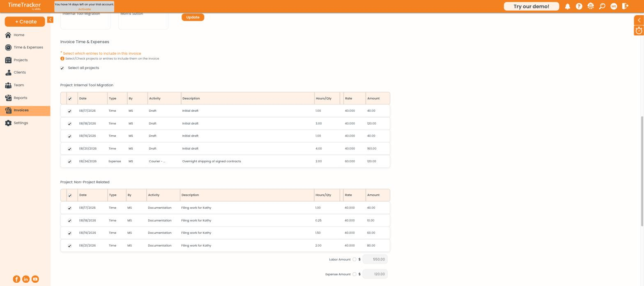Viewport: 644px width, 286px height.
Task: Open Settings menu label
Action: pos(21,123)
